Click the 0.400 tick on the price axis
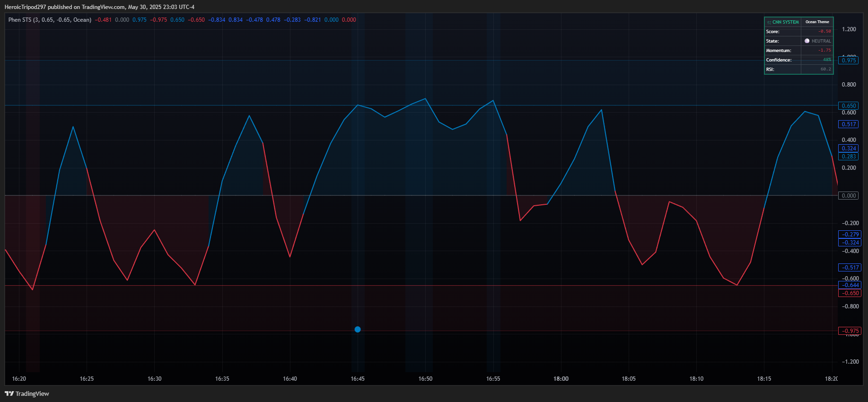 coord(849,140)
